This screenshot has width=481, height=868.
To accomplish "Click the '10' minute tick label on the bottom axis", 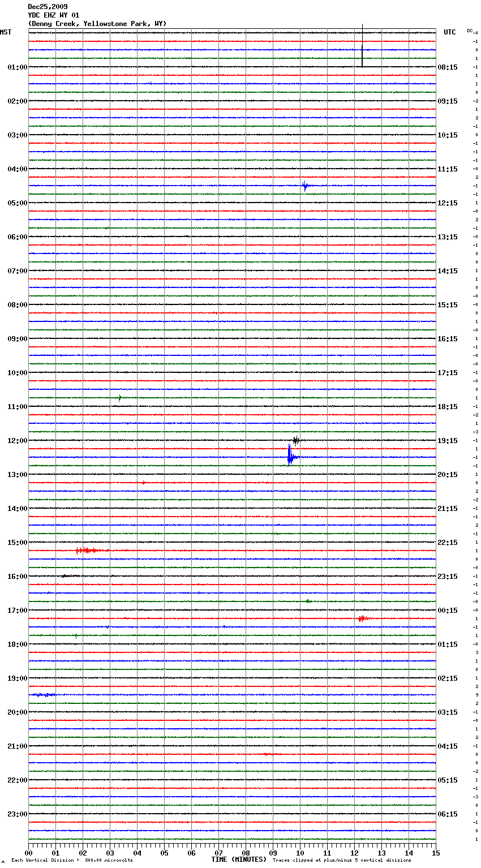I will [300, 853].
